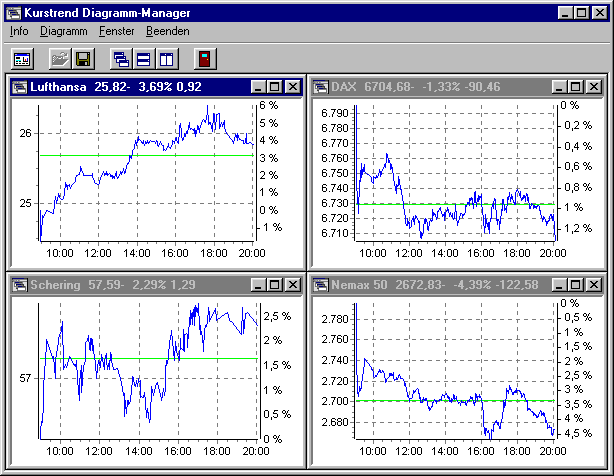Maximize the Schering chart window
Viewport: 614px width, 476px height.
[x=274, y=285]
